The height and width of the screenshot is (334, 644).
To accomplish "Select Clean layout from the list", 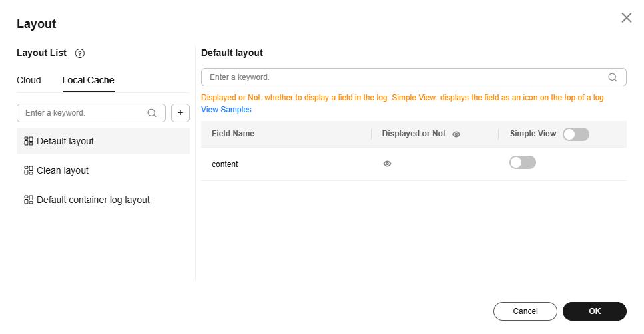I will tap(63, 170).
